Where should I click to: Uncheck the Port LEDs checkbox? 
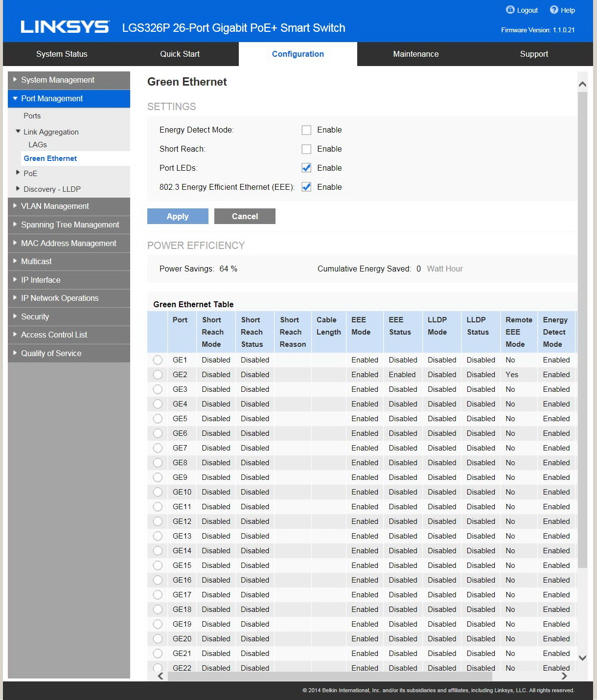click(x=306, y=168)
